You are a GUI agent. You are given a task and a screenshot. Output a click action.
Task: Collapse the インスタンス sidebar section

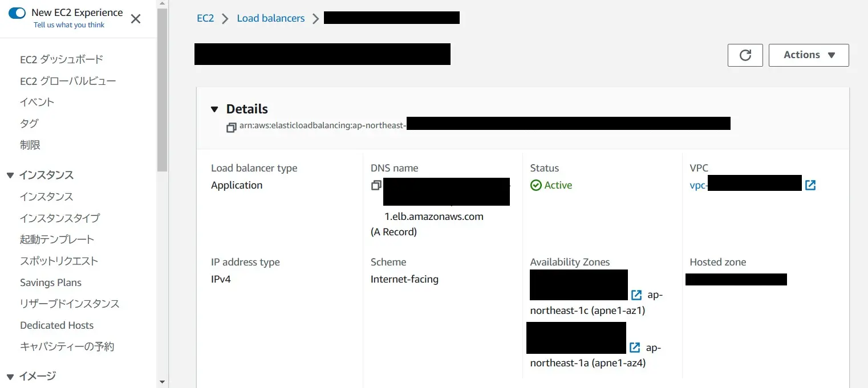10,175
